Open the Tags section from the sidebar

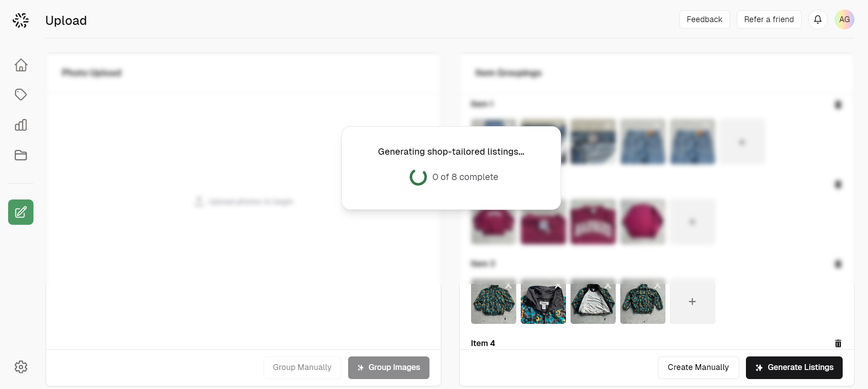click(21, 95)
